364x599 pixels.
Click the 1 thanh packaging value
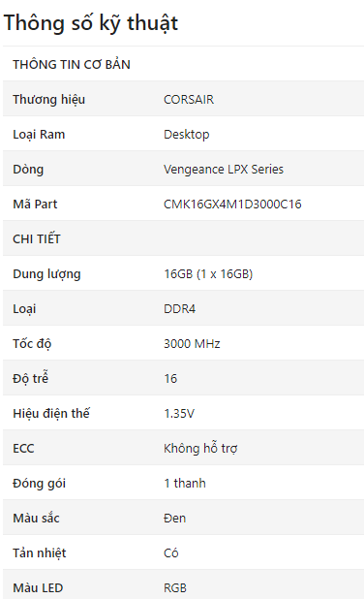[x=185, y=484]
